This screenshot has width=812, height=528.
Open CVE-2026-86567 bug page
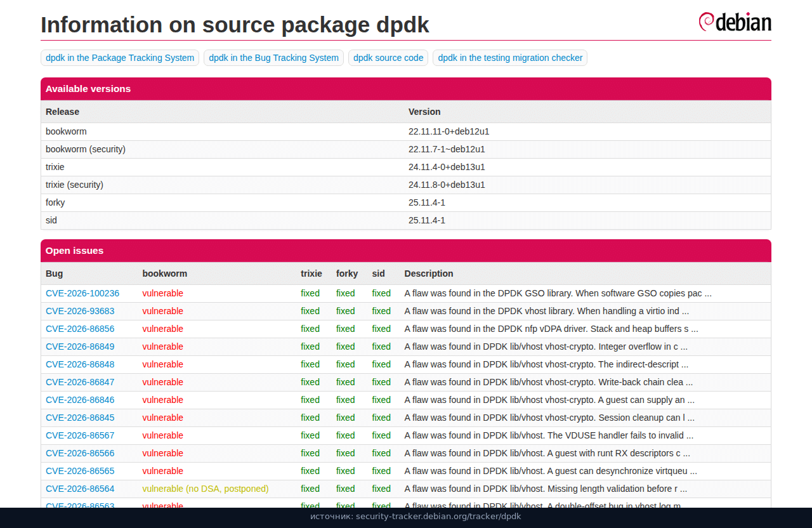click(x=80, y=435)
